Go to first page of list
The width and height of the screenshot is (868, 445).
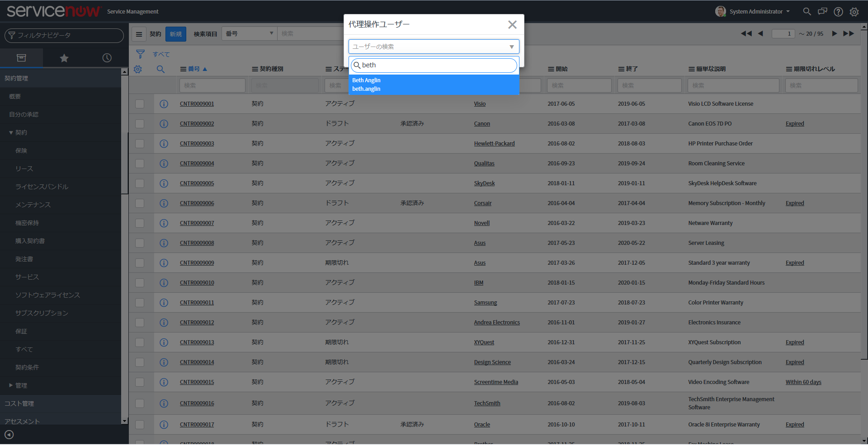746,33
